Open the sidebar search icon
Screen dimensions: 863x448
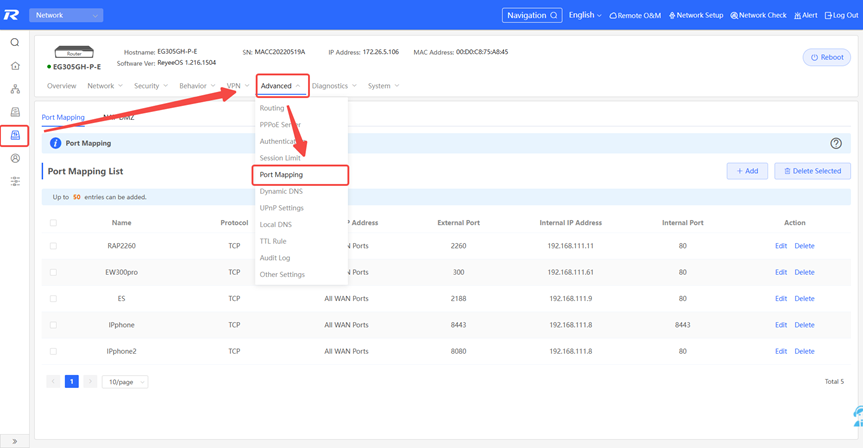15,42
